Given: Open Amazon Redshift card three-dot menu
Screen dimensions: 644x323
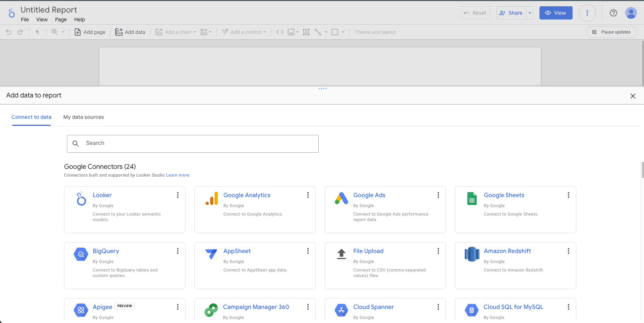Looking at the screenshot, I should pyautogui.click(x=569, y=251).
